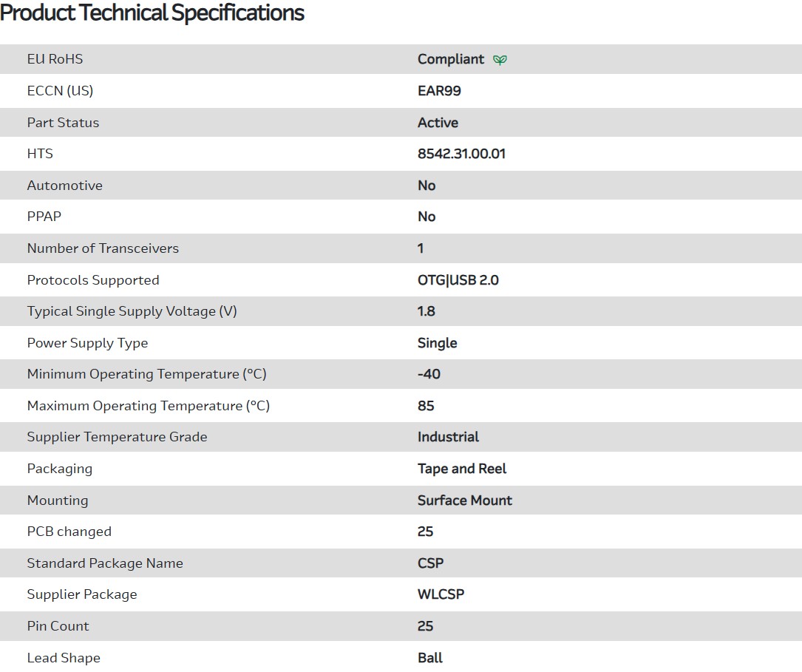
Task: Click the Part Status Active value
Action: pos(438,123)
